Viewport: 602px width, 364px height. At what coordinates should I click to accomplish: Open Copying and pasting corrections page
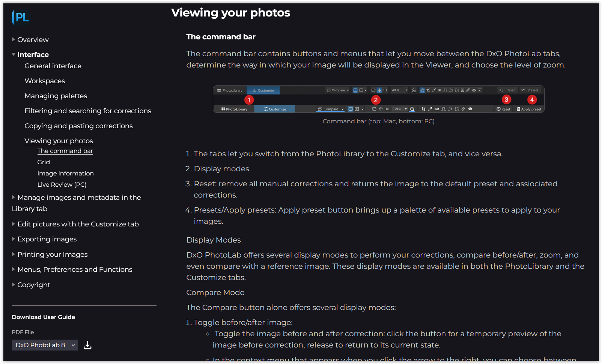tap(78, 126)
